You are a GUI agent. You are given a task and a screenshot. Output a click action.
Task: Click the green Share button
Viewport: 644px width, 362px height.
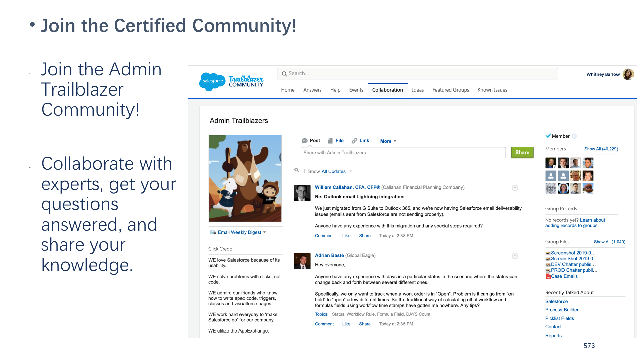click(x=522, y=153)
